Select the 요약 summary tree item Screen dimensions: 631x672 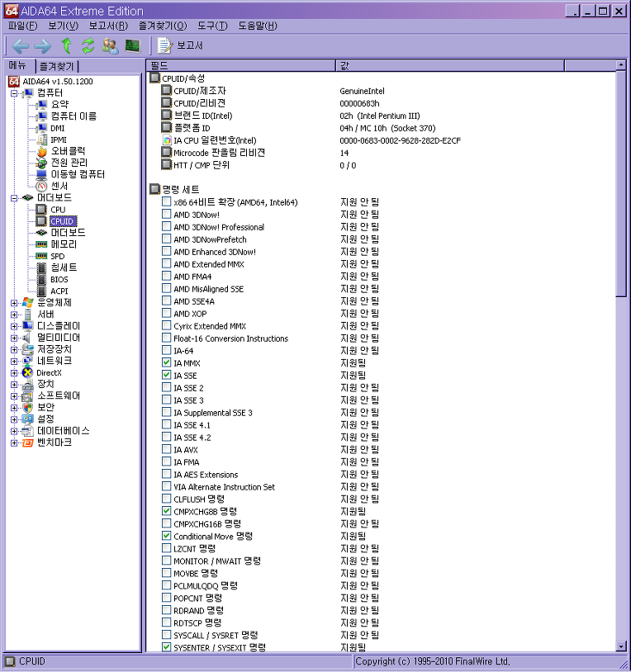[x=59, y=105]
